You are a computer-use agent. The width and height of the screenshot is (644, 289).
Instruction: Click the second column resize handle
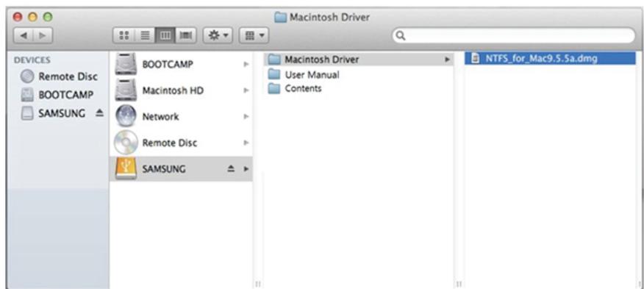pos(459,284)
